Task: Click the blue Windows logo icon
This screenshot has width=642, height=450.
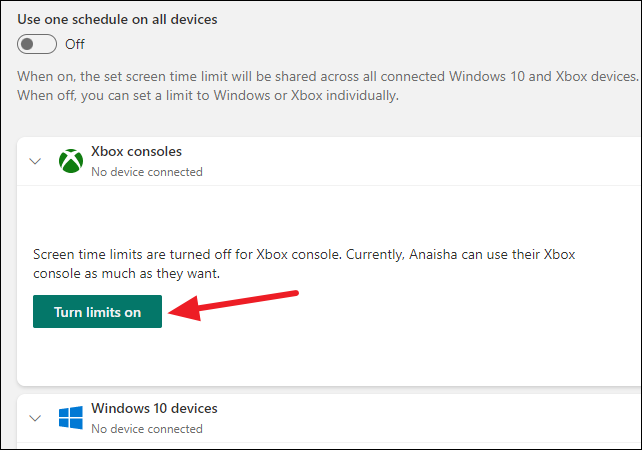Action: click(71, 417)
